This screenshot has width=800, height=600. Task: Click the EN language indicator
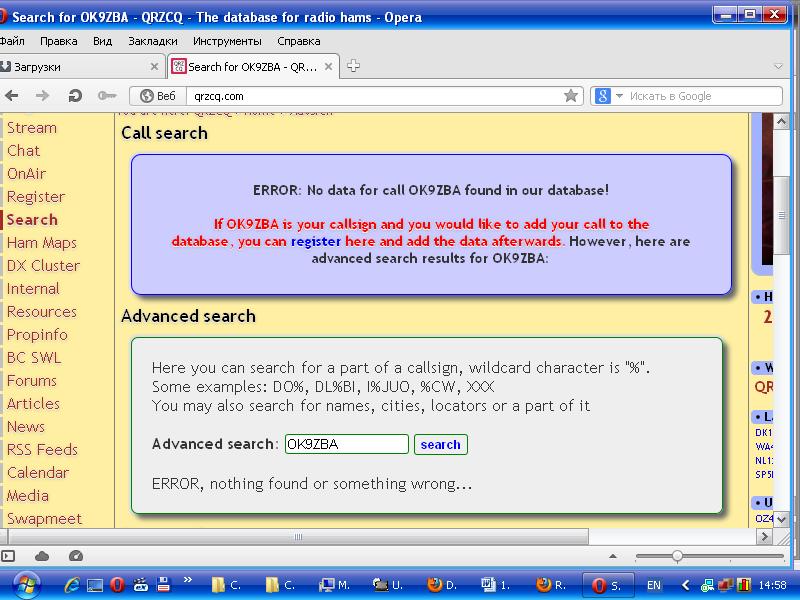pos(654,585)
